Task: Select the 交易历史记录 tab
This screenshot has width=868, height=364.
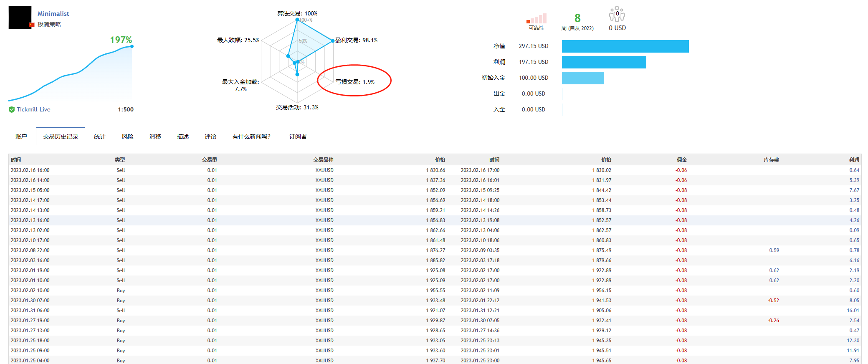Action: point(61,136)
